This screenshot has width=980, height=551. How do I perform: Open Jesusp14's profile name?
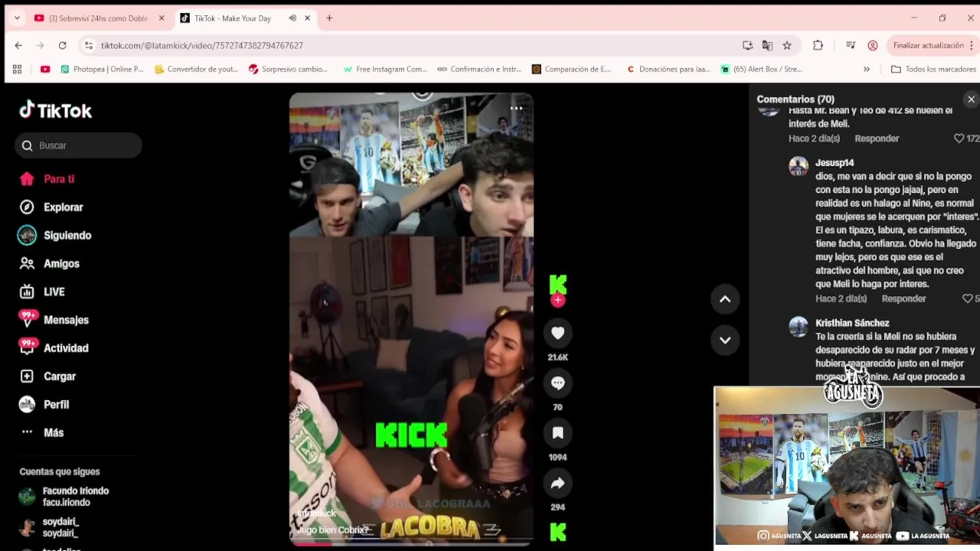tap(835, 163)
